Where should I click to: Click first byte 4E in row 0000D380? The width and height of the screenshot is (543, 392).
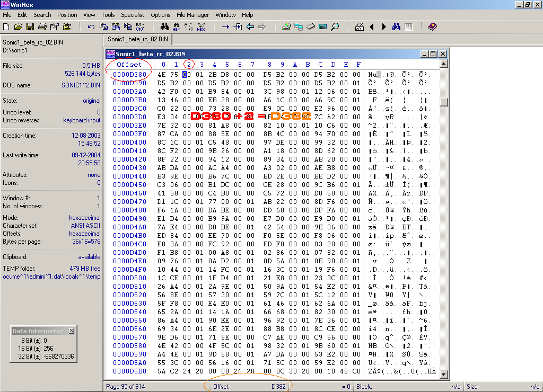tap(161, 74)
